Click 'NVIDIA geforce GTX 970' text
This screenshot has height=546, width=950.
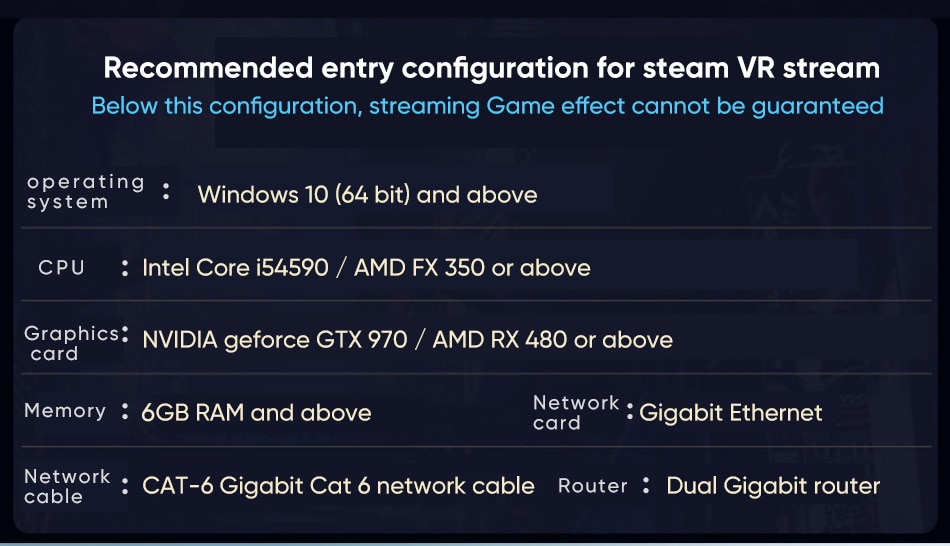tap(274, 340)
